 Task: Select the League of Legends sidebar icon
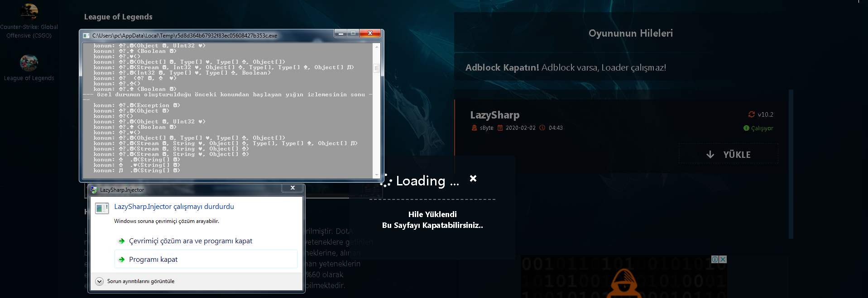(x=29, y=63)
